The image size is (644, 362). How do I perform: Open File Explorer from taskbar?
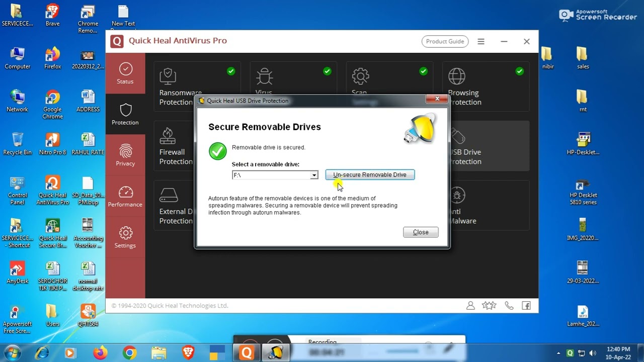point(158,353)
